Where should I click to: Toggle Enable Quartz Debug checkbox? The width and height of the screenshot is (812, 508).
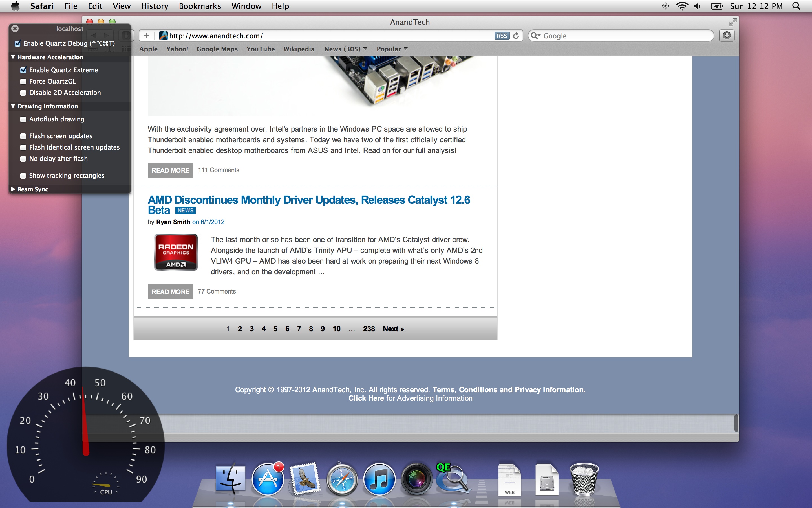coord(17,43)
